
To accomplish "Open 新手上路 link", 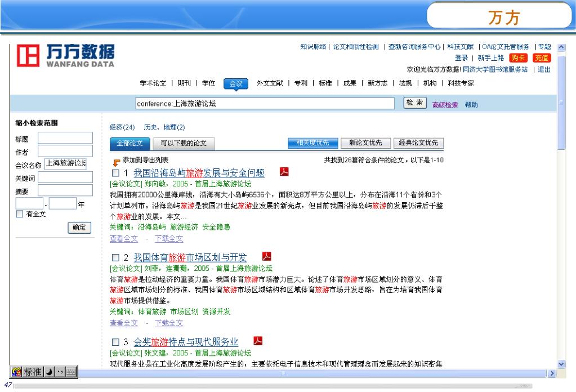I will coord(490,57).
